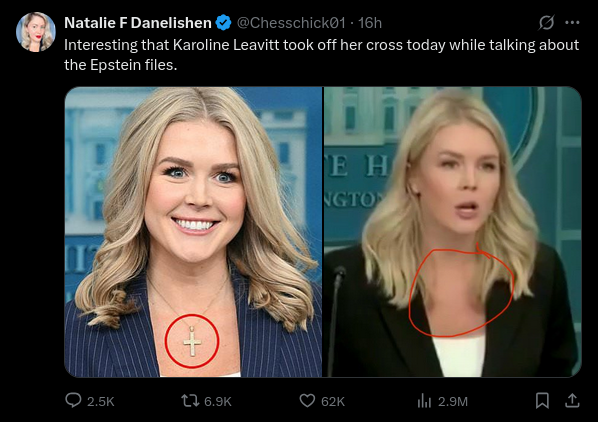Click the 6.9K reposts count
Screen dimensions: 598x422
(218, 401)
